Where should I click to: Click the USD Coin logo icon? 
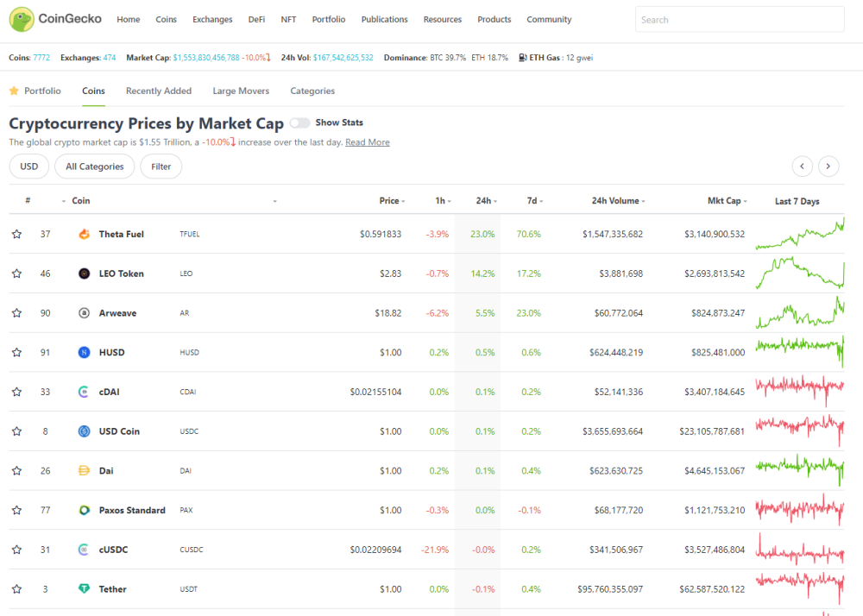point(84,431)
